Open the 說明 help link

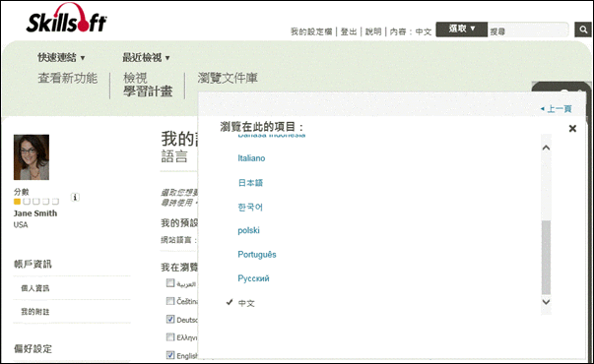tap(373, 31)
